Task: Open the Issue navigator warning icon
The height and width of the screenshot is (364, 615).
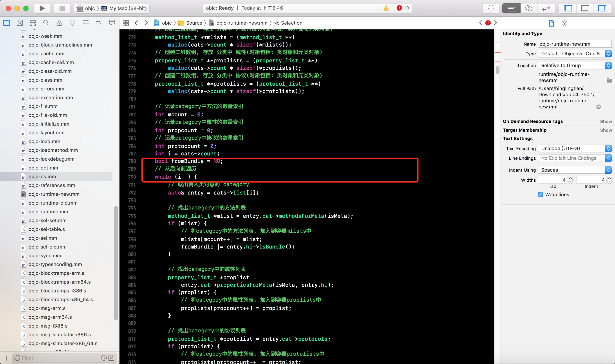Action: point(59,23)
